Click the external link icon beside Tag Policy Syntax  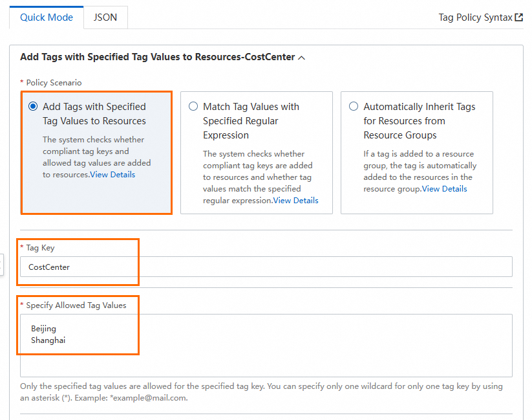[x=518, y=17]
